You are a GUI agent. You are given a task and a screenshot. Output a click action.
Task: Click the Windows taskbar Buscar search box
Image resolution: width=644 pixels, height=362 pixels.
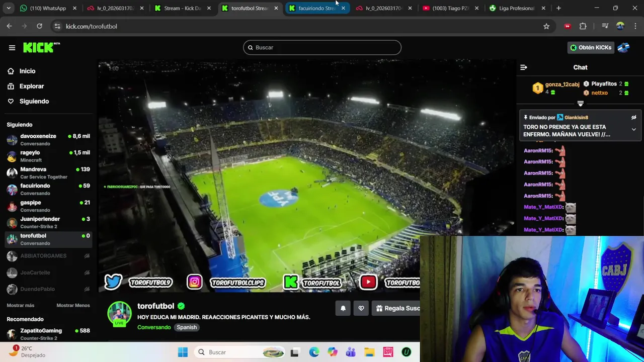tap(239, 352)
